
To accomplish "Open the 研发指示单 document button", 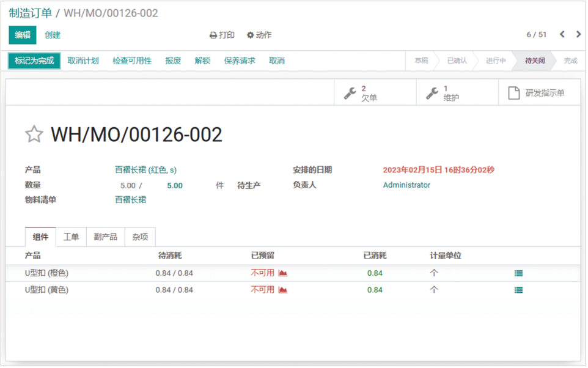I will (537, 93).
